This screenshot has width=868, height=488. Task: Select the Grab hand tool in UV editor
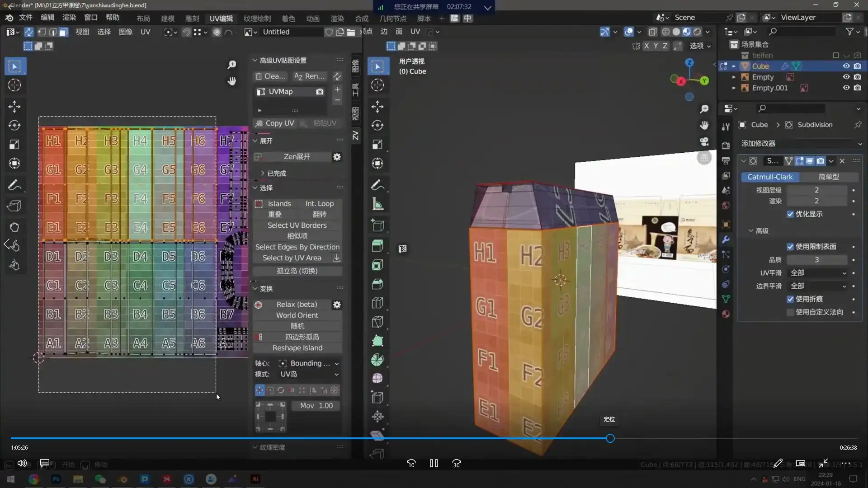point(14,227)
